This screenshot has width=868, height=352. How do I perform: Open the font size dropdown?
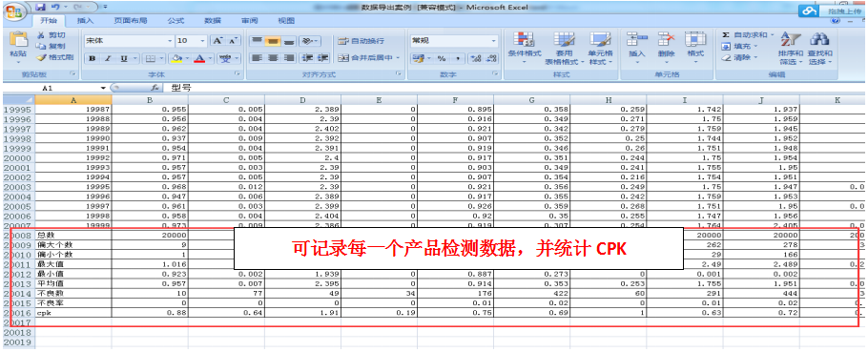(x=192, y=41)
